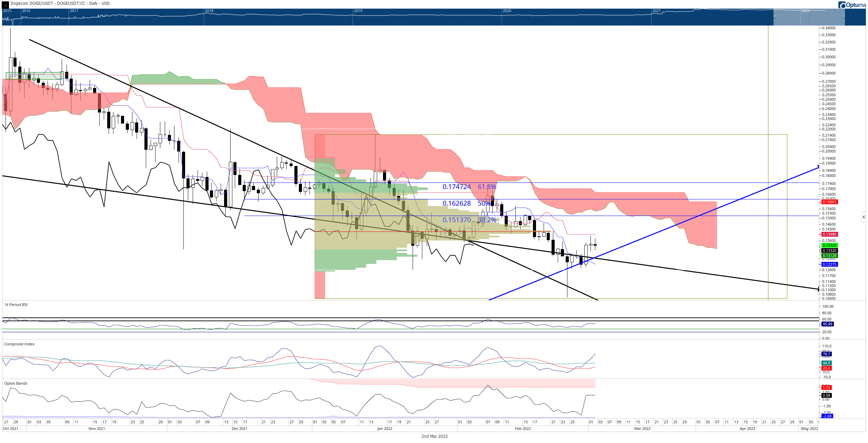
Task: Click the Composite Index 78.7 value tag
Action: (x=826, y=354)
